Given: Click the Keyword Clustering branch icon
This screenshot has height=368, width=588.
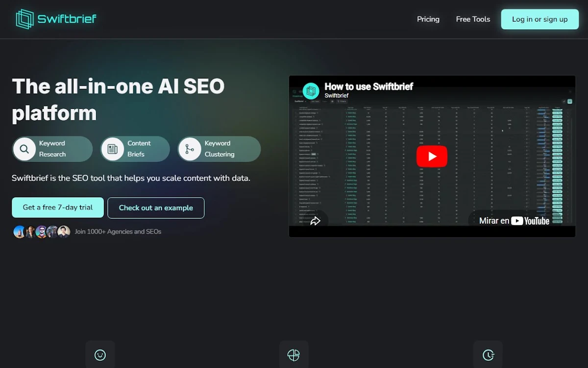Looking at the screenshot, I should pyautogui.click(x=190, y=149).
